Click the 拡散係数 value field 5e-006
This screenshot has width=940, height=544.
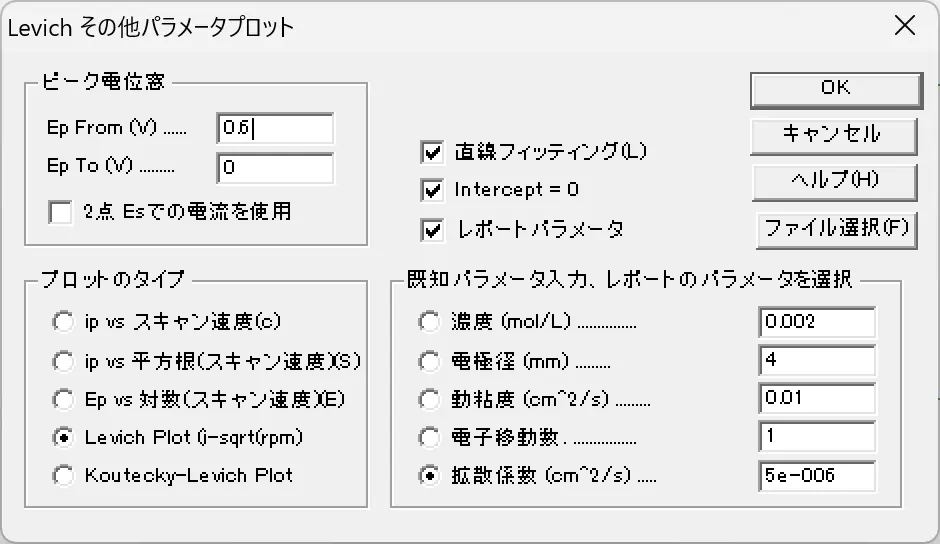(816, 476)
